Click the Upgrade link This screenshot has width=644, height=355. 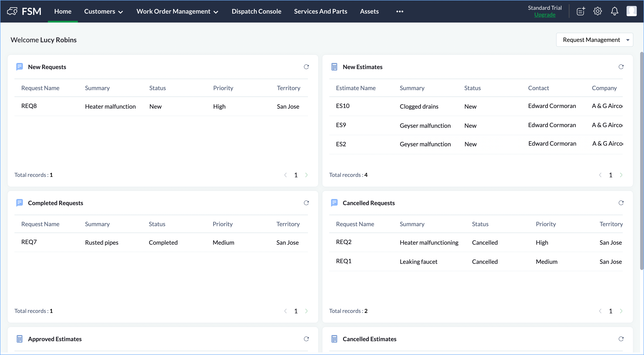[545, 15]
